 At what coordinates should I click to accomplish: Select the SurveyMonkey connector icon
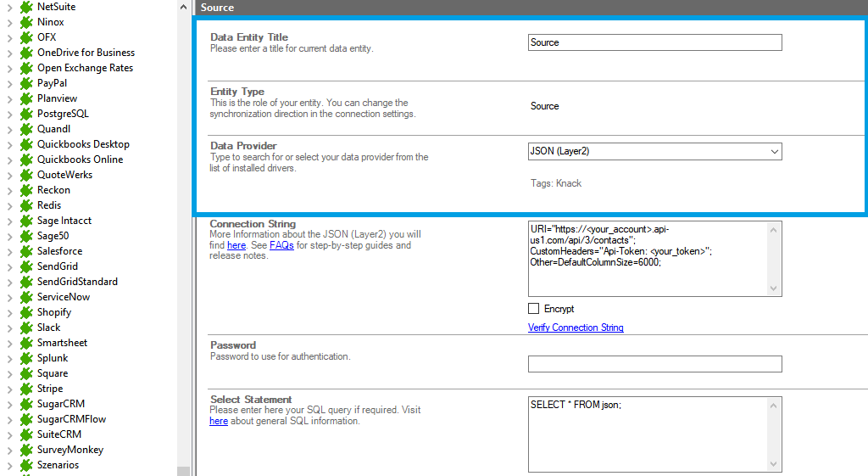click(26, 450)
